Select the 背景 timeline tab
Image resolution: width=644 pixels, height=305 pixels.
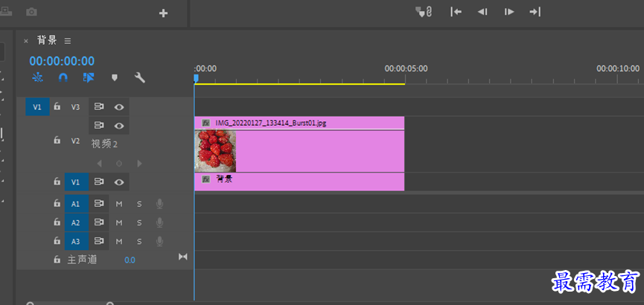tap(47, 40)
